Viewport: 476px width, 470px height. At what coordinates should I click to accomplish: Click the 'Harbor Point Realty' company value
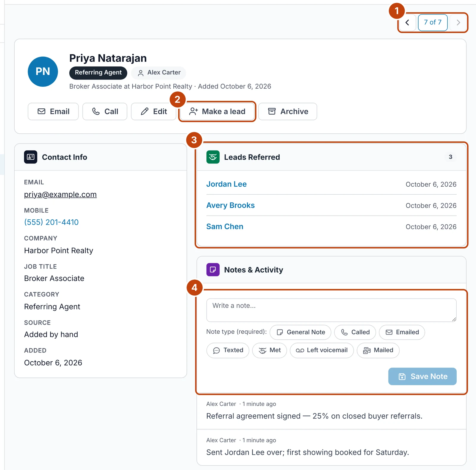(59, 251)
